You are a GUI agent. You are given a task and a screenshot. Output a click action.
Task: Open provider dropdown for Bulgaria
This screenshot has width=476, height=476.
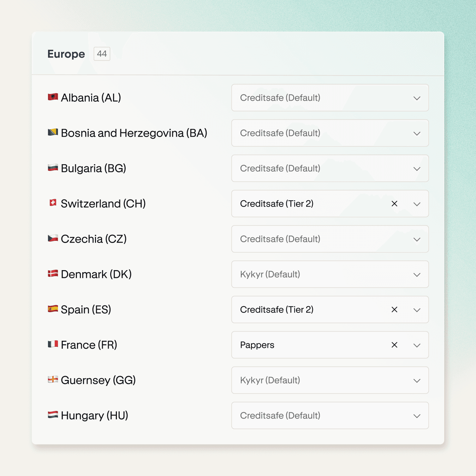[x=329, y=168]
